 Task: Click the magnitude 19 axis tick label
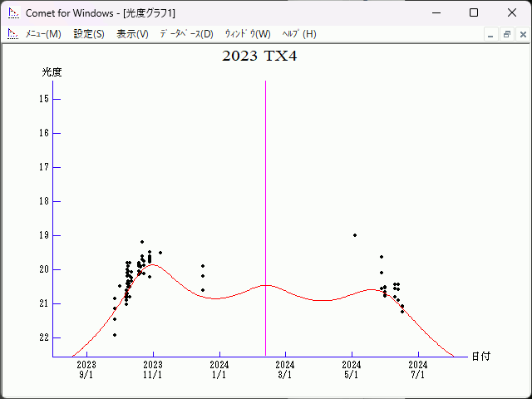[x=44, y=235]
